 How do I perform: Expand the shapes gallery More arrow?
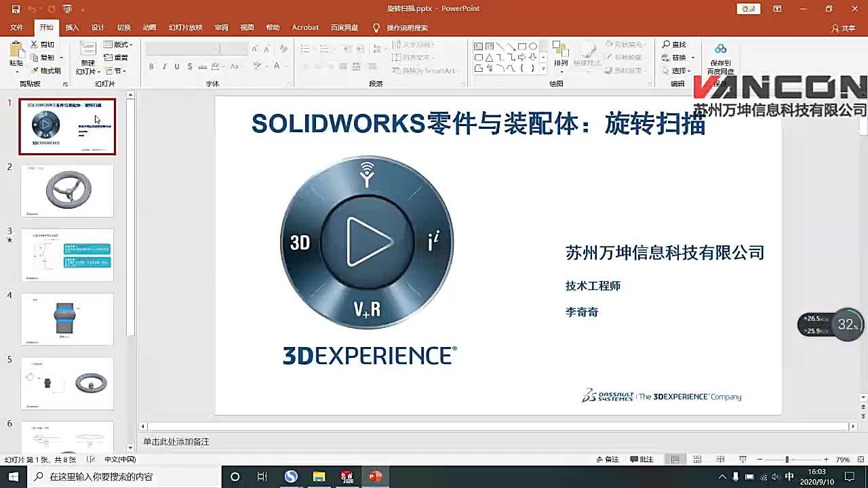pyautogui.click(x=543, y=69)
